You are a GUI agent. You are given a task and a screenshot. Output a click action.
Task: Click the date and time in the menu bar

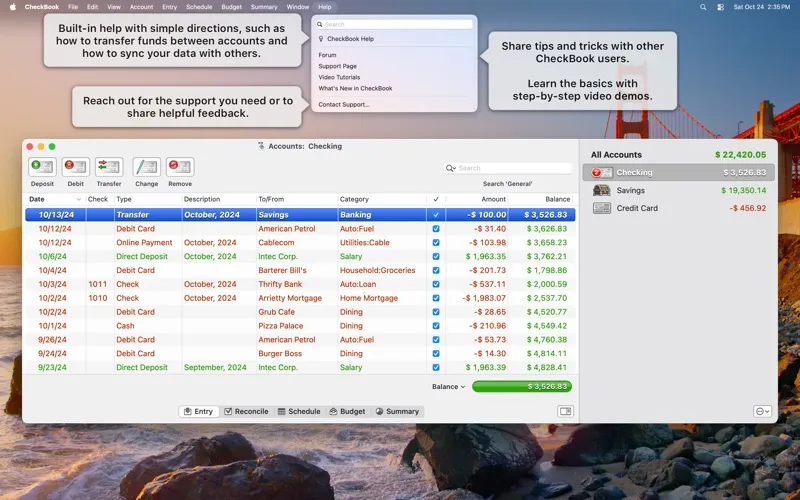(x=762, y=7)
